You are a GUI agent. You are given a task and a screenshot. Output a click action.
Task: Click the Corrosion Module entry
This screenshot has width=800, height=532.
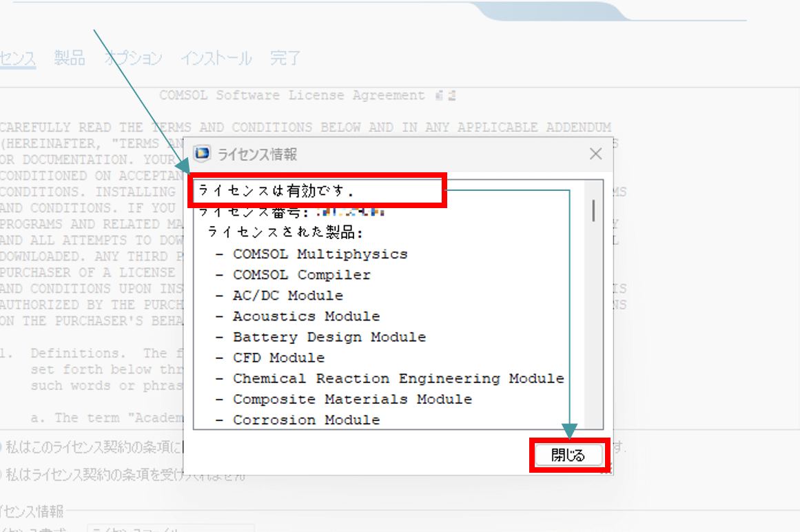click(306, 420)
